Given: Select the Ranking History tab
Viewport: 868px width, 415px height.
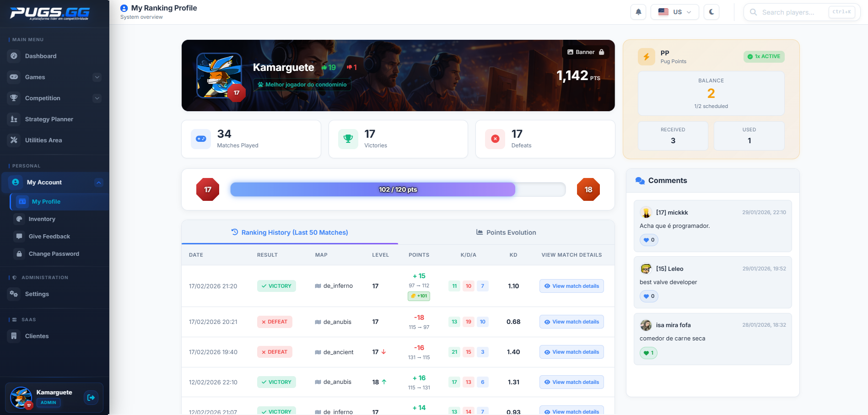Looking at the screenshot, I should click(290, 232).
